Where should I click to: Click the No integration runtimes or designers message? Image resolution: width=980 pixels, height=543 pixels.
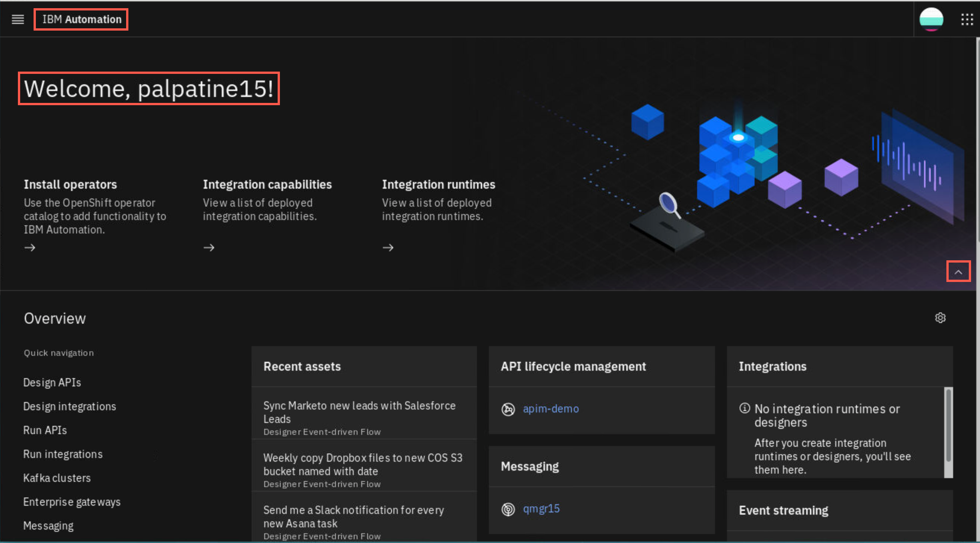[x=827, y=415]
